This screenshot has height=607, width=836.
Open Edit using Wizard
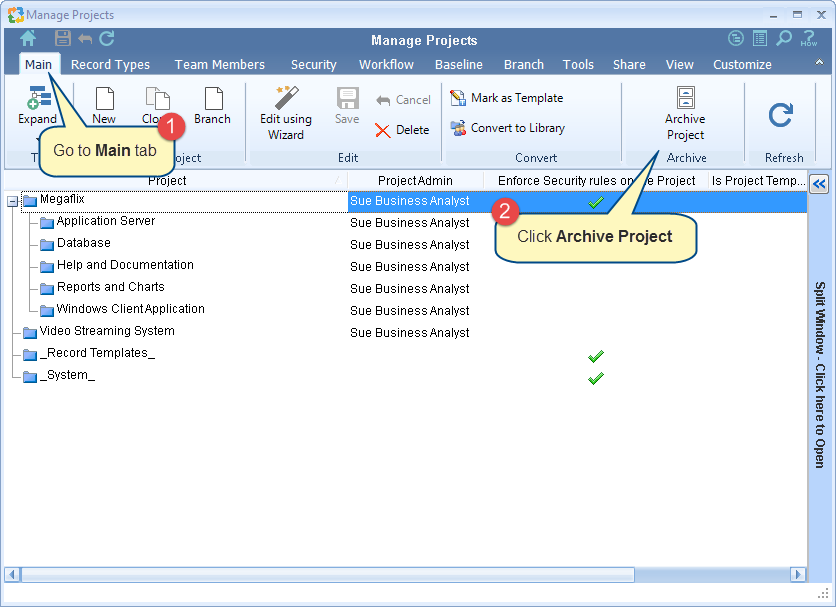pyautogui.click(x=286, y=113)
